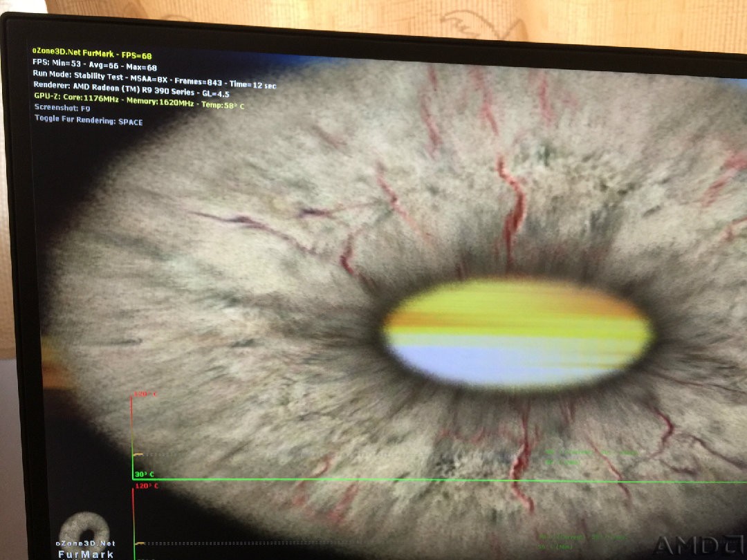Click the '30° C' label of upper graph
The width and height of the screenshot is (747, 560).
(144, 474)
